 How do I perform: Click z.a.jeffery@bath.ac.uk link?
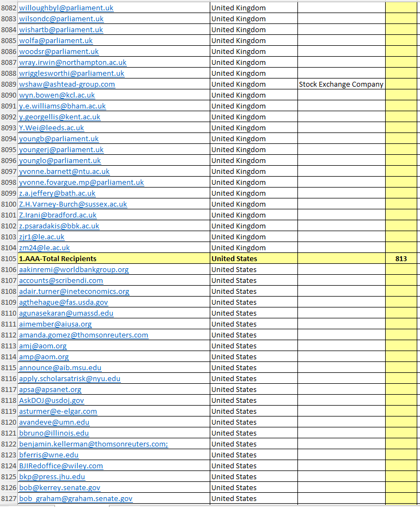tap(57, 194)
